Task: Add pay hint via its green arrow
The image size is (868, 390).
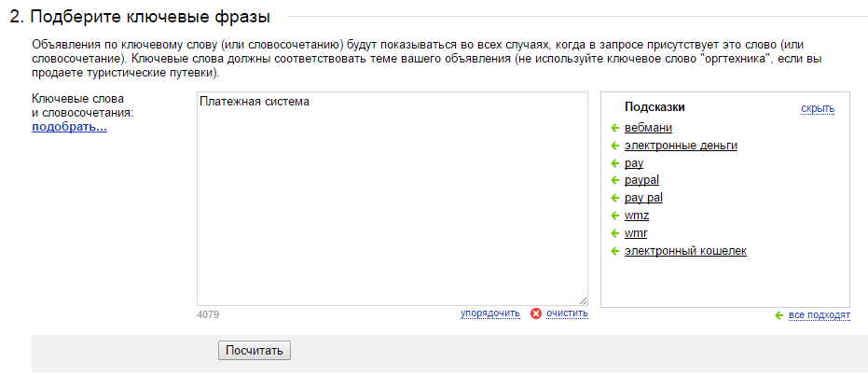Action: 613,163
